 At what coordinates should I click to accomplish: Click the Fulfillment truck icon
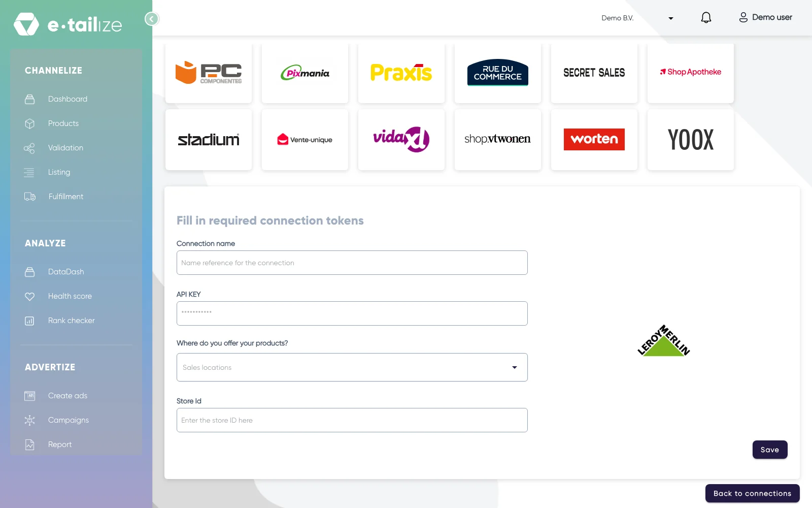[30, 197]
